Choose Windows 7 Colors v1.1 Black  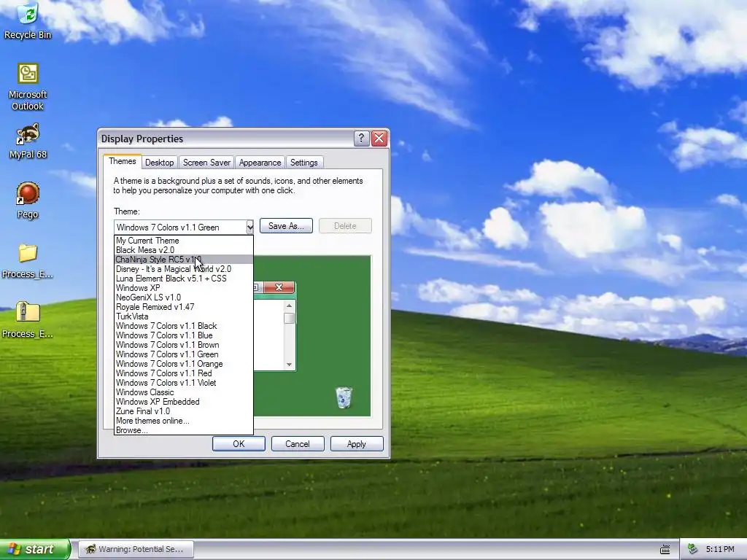[184, 326]
